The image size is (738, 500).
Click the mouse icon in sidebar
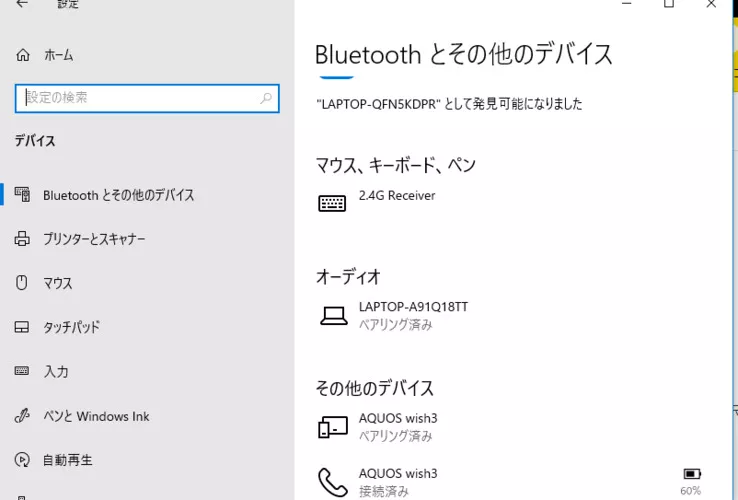tap(22, 282)
